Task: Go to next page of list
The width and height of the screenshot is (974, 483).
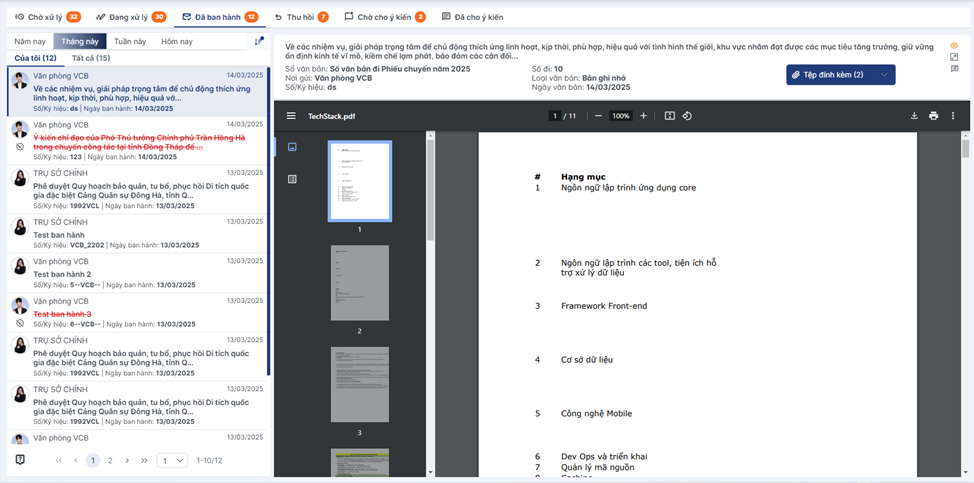Action: (x=127, y=461)
